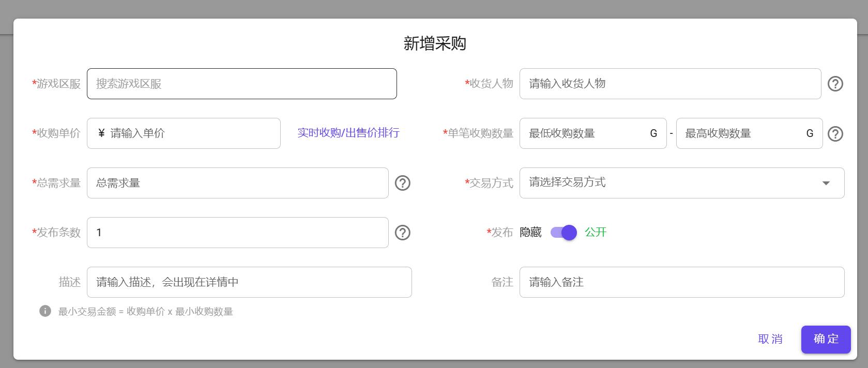Click the 最低收购数量 input

point(584,133)
